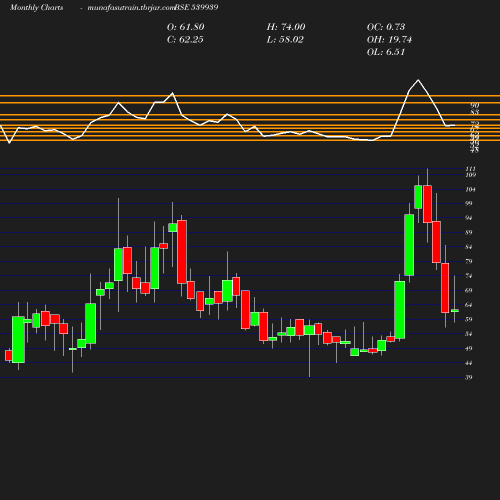Click the munafasutrain website watermark text
The image size is (500, 500).
click(131, 8)
